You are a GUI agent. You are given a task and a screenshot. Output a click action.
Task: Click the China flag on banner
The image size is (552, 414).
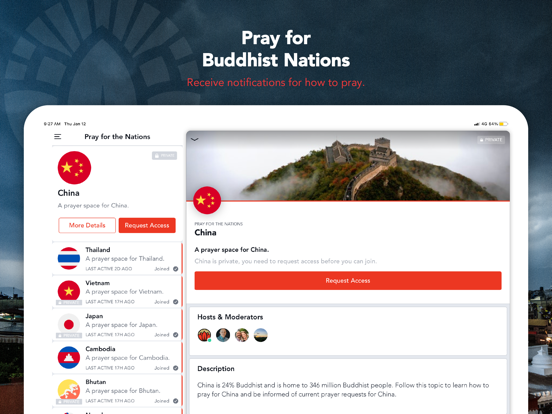tap(207, 200)
